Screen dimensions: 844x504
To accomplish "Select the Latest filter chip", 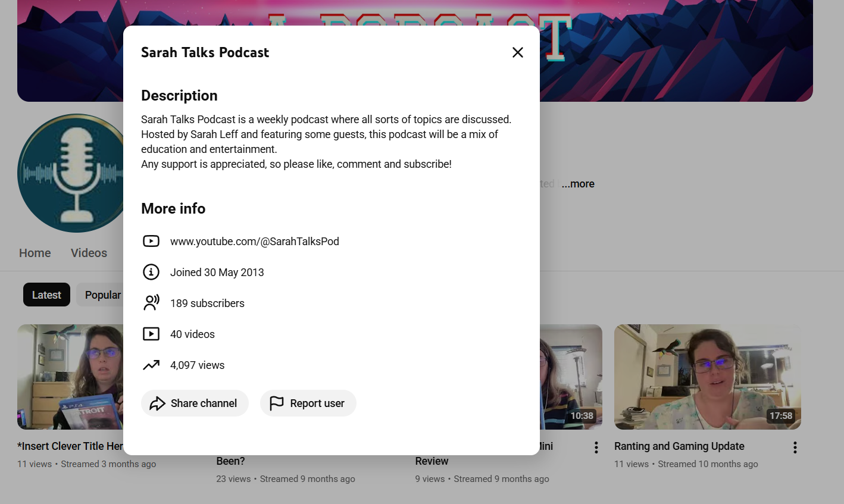I will 46,295.
